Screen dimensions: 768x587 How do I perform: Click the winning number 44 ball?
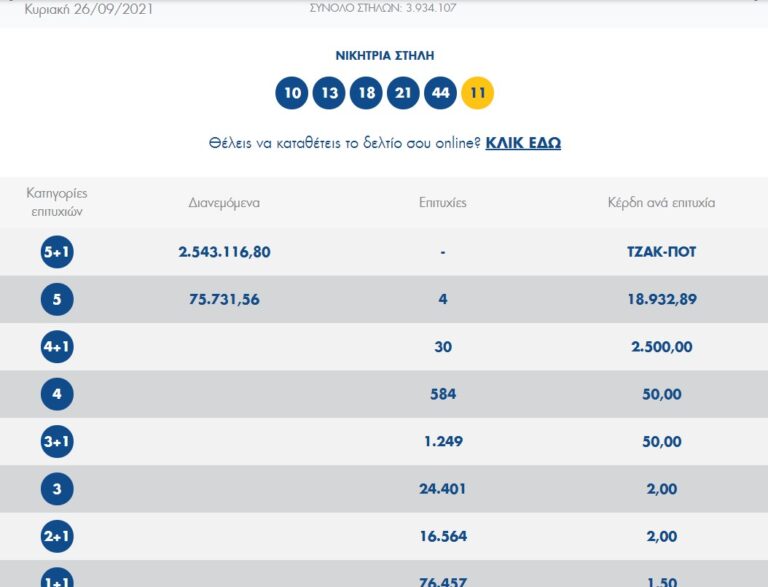tap(440, 93)
